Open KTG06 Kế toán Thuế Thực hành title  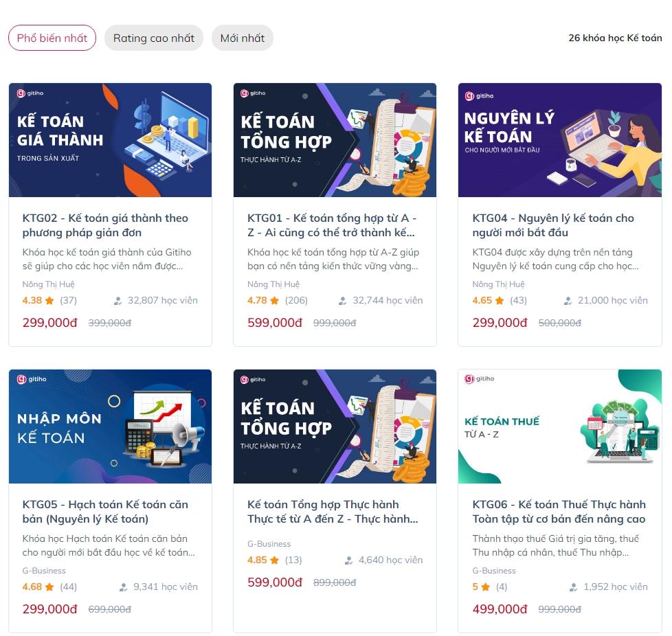(559, 512)
